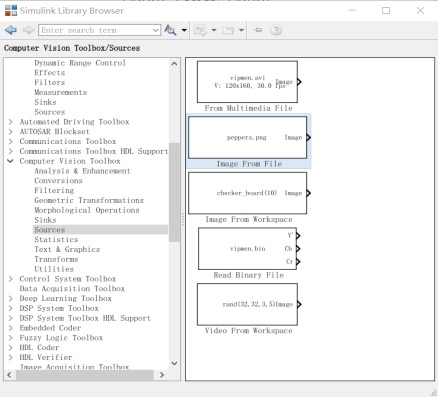This screenshot has width=438, height=397.
Task: Click the pin library browser icon
Action: (257, 30)
